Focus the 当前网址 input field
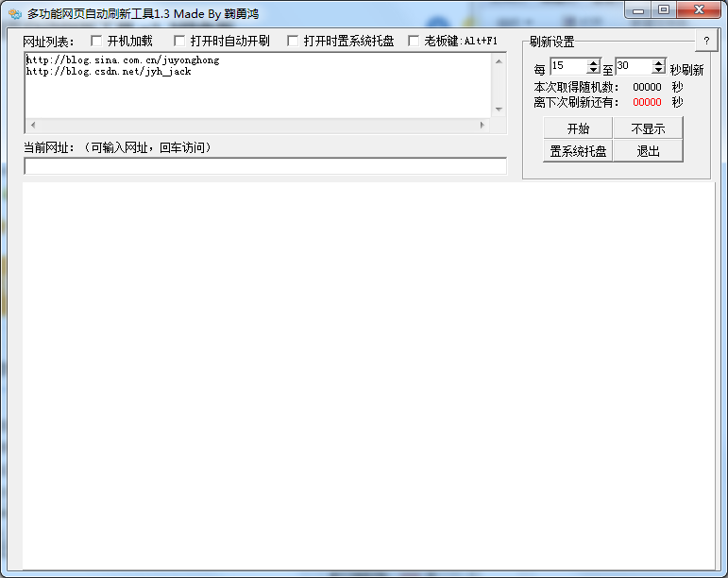Viewport: 728px width, 578px height. tap(265, 166)
